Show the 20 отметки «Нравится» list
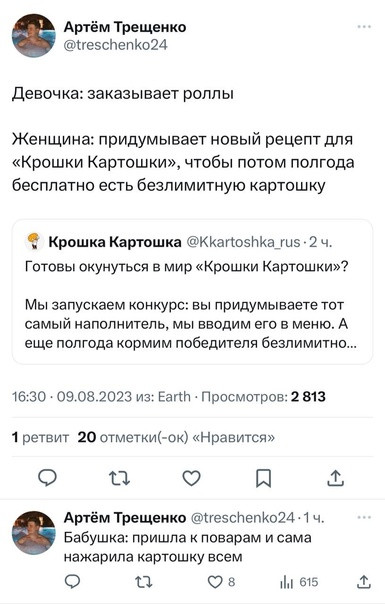 click(176, 438)
